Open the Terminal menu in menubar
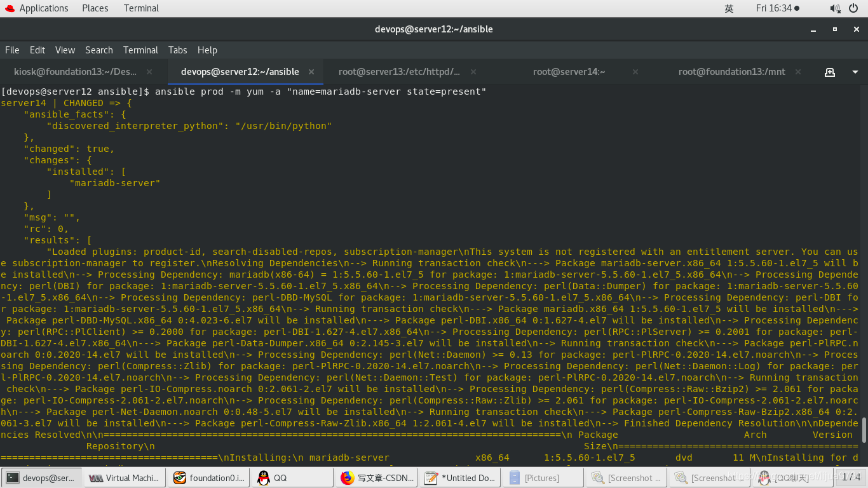The width and height of the screenshot is (868, 488). 140,50
